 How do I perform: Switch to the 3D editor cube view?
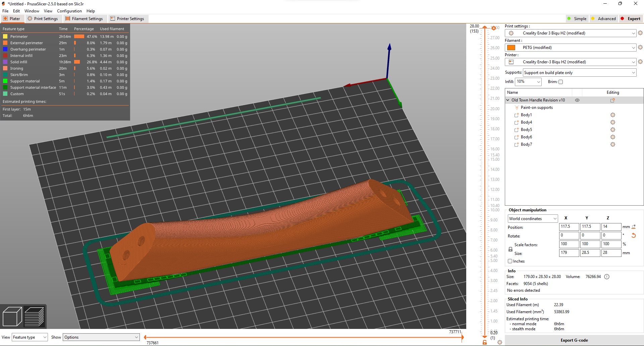click(x=12, y=317)
